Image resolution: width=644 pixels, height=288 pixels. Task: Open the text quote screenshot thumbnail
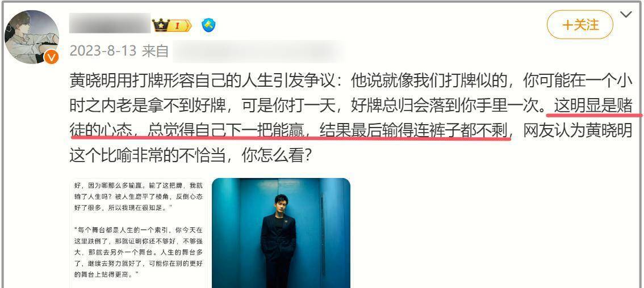[137, 233]
